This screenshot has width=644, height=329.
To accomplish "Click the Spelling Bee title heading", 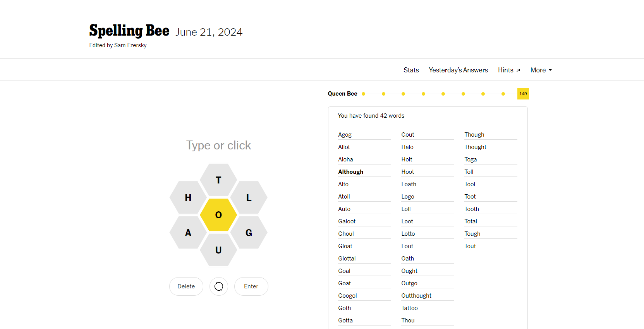I will coord(129,31).
